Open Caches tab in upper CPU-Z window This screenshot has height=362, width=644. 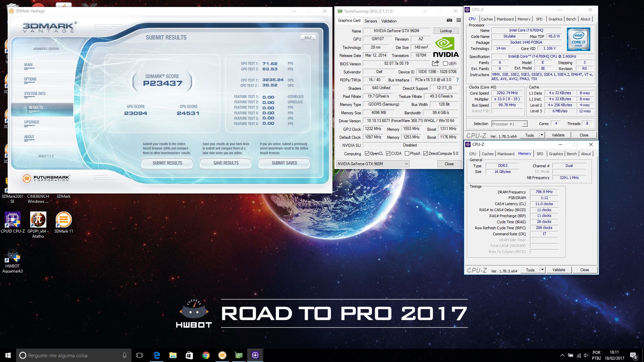tap(487, 19)
